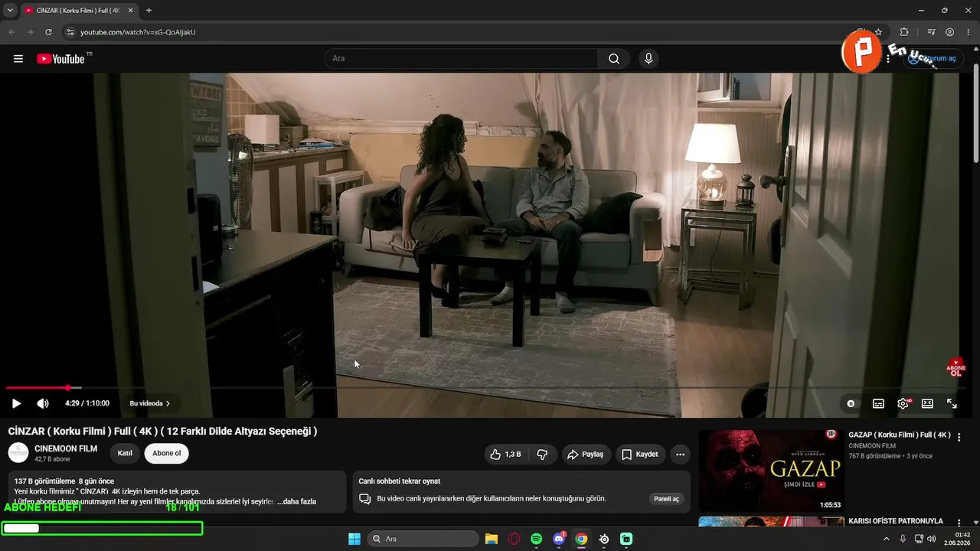Image resolution: width=980 pixels, height=551 pixels.
Task: Open the GAZAP video thumbnail
Action: click(771, 471)
